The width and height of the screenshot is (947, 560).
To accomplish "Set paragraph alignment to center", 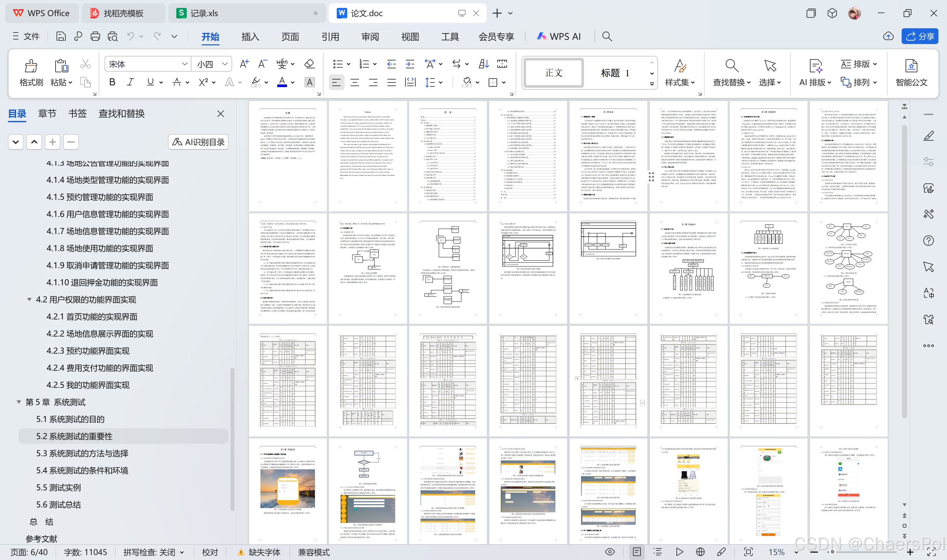I will (x=354, y=82).
